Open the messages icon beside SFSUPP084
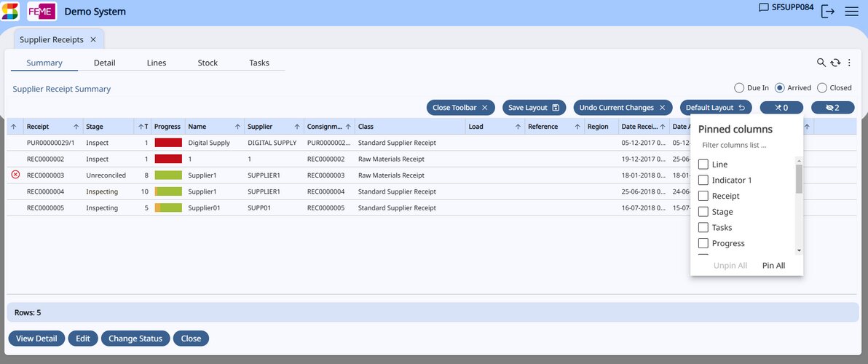868x364 pixels. 764,8
